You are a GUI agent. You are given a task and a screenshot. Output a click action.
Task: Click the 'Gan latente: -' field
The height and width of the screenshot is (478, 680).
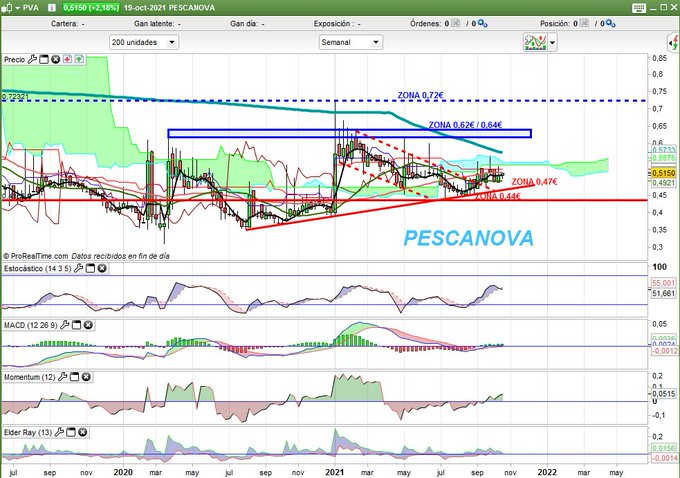tap(157, 23)
